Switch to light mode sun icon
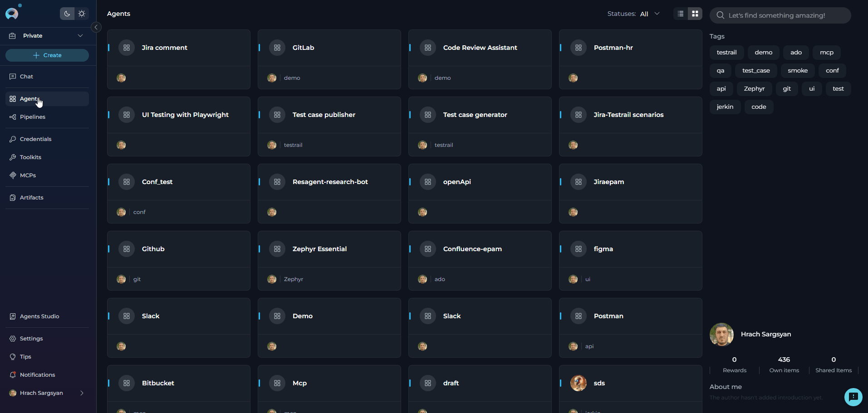The width and height of the screenshot is (868, 413). (82, 14)
